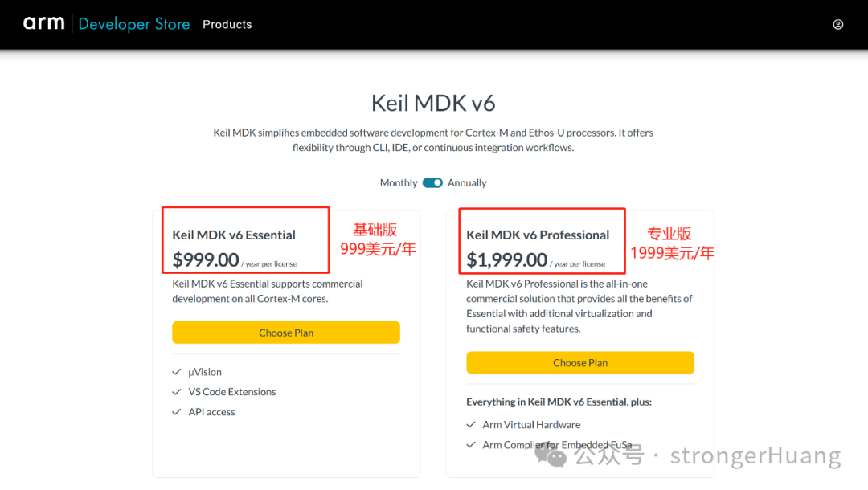Switch billing toggle to Monthly
The height and width of the screenshot is (490, 868).
(398, 182)
